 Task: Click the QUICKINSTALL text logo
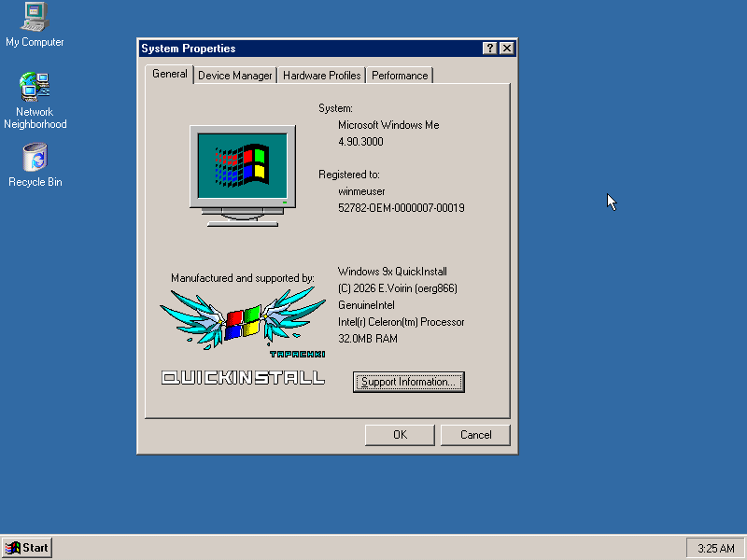point(242,377)
